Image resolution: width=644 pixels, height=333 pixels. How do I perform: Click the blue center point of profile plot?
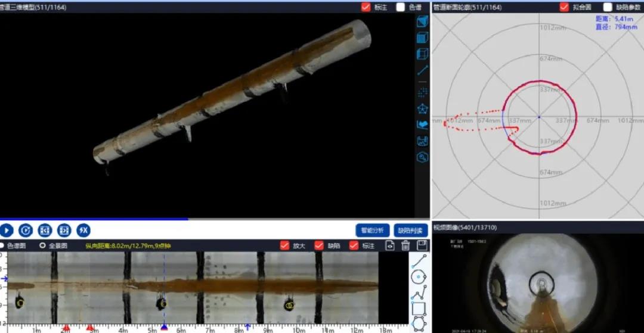(x=539, y=117)
